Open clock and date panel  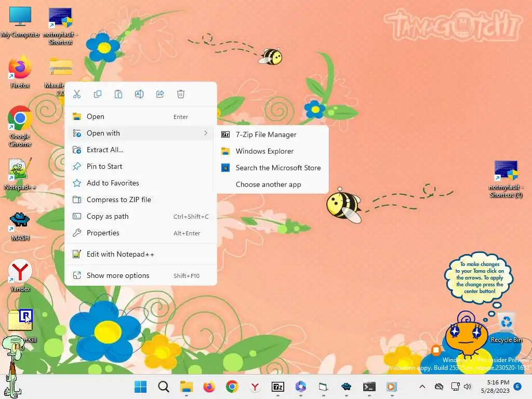pos(495,387)
